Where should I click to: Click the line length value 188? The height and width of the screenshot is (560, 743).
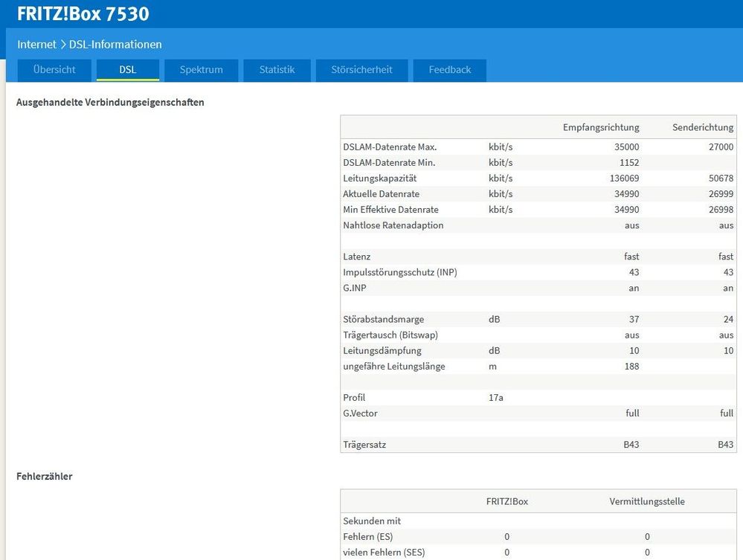(631, 366)
